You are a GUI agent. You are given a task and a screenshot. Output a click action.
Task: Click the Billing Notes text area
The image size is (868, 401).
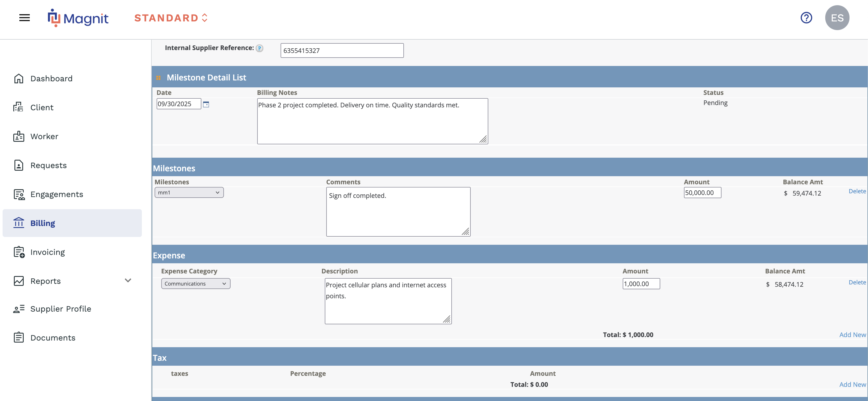pyautogui.click(x=372, y=121)
